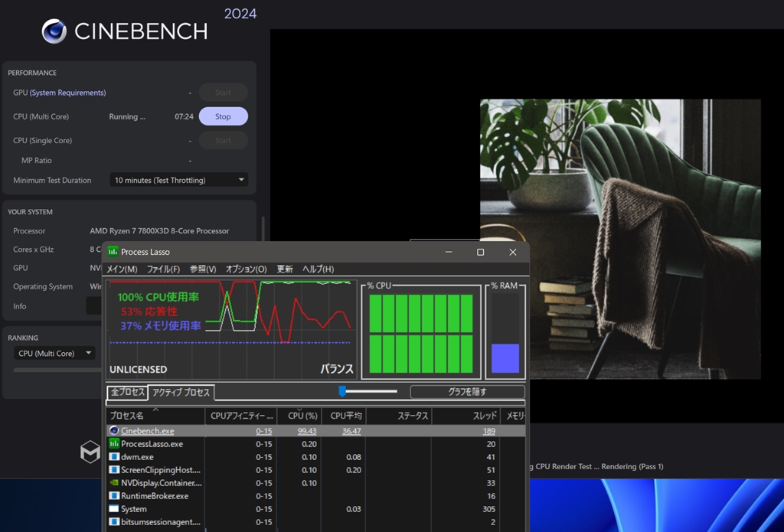This screenshot has height=532, width=784.
Task: Open the System Requirements link
Action: coord(67,93)
